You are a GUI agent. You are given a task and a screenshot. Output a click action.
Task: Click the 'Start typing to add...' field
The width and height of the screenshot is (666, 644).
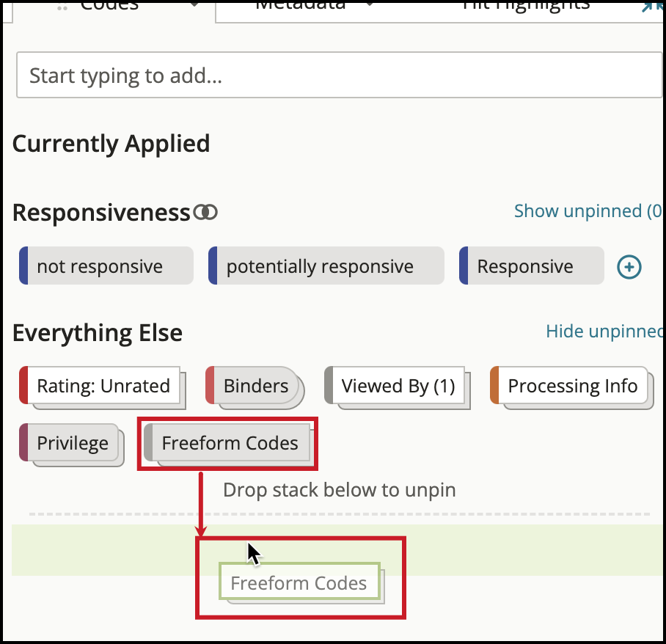[339, 76]
